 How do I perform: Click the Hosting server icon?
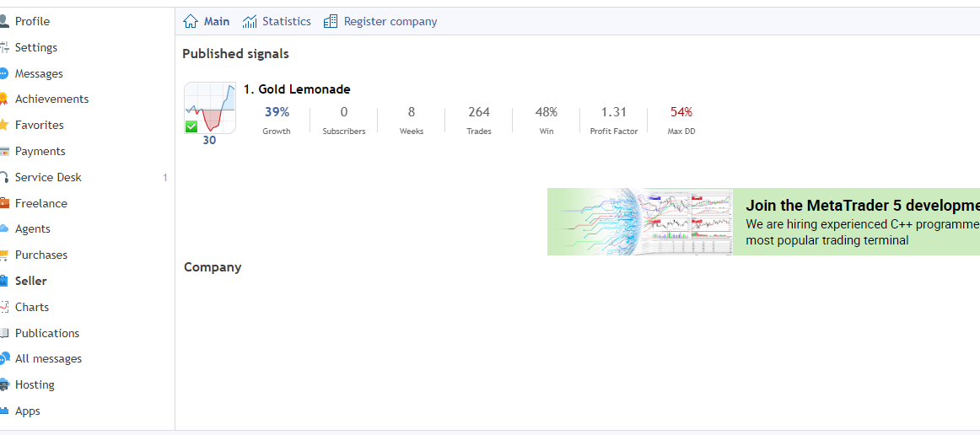coord(3,385)
